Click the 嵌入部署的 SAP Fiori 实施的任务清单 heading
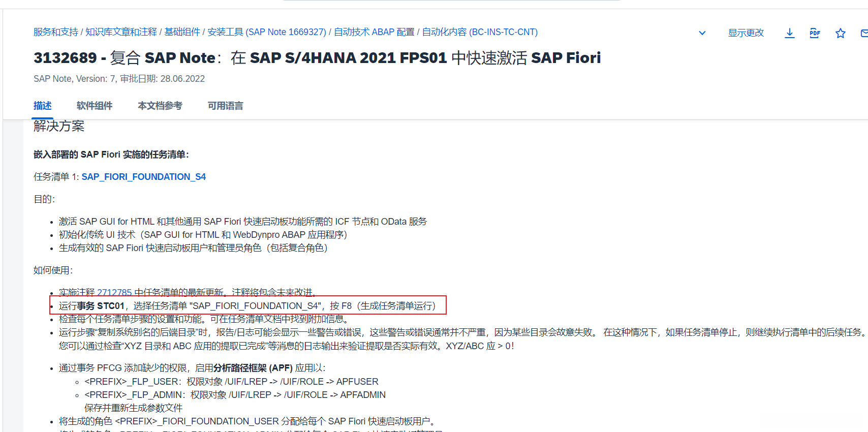 click(111, 155)
